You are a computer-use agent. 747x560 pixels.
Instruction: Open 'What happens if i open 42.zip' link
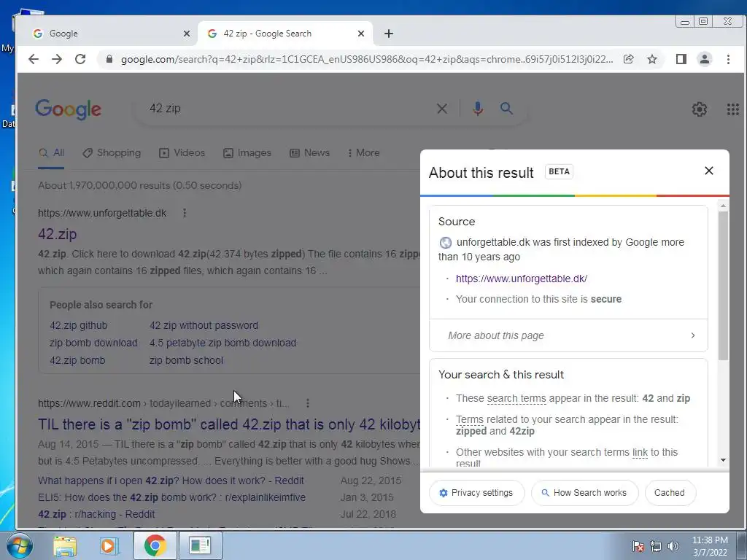171,481
